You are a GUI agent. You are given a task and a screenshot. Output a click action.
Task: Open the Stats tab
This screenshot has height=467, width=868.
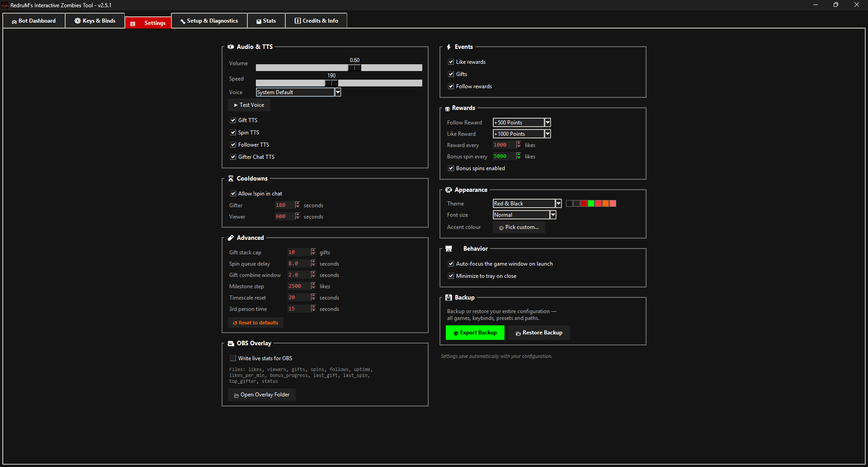(266, 21)
